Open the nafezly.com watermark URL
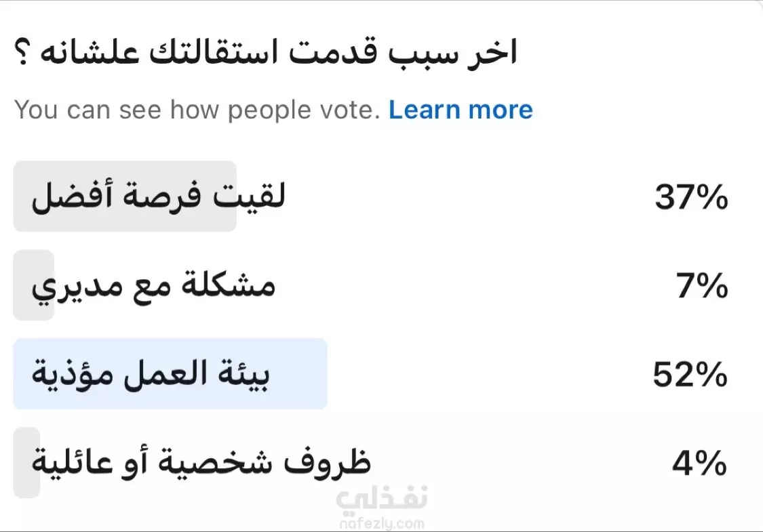The height and width of the screenshot is (532, 763). (382, 524)
